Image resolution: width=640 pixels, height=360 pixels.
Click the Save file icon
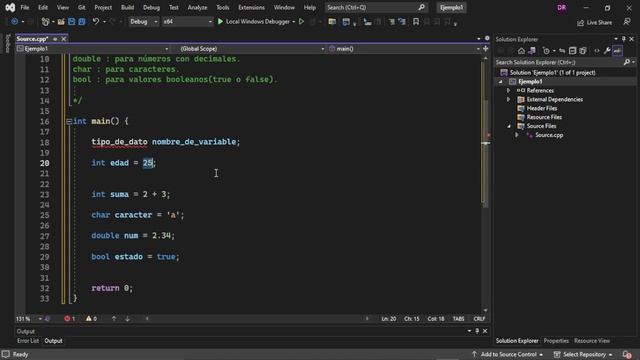pos(71,22)
